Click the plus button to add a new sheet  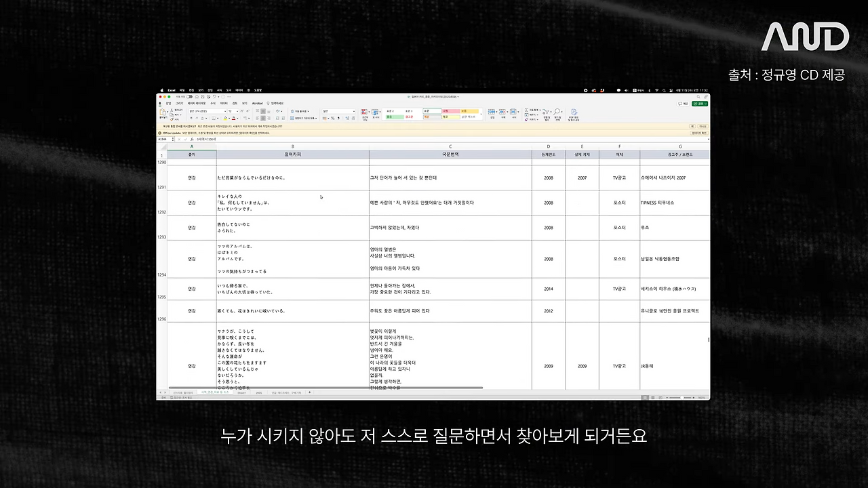tap(308, 391)
